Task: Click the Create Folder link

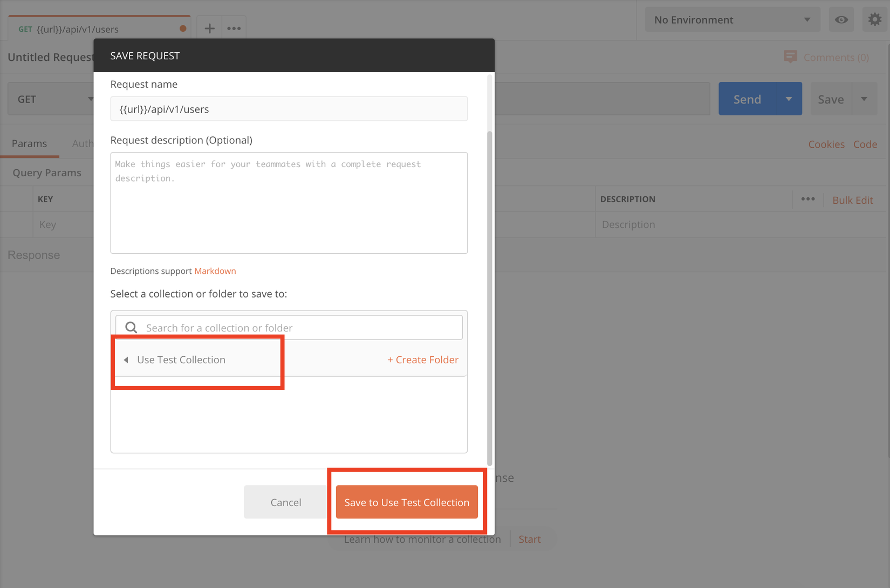Action: pyautogui.click(x=423, y=360)
